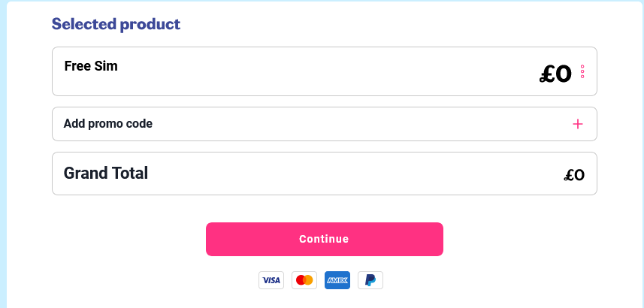Click the pound sign in the Free Sim price
Screen dimensions: 644x308
(x=547, y=74)
